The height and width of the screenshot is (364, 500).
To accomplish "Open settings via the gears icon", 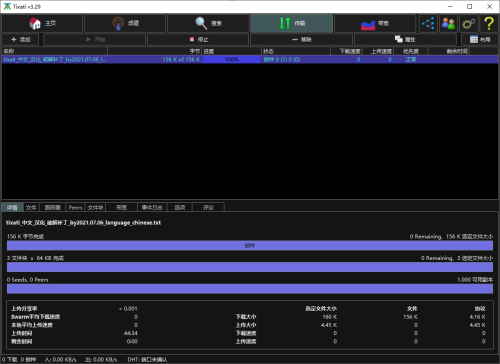I will point(468,23).
